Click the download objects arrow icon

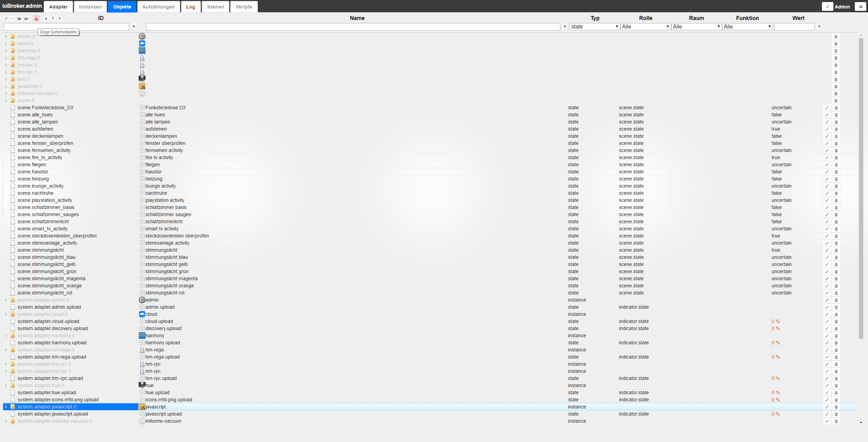[x=60, y=19]
